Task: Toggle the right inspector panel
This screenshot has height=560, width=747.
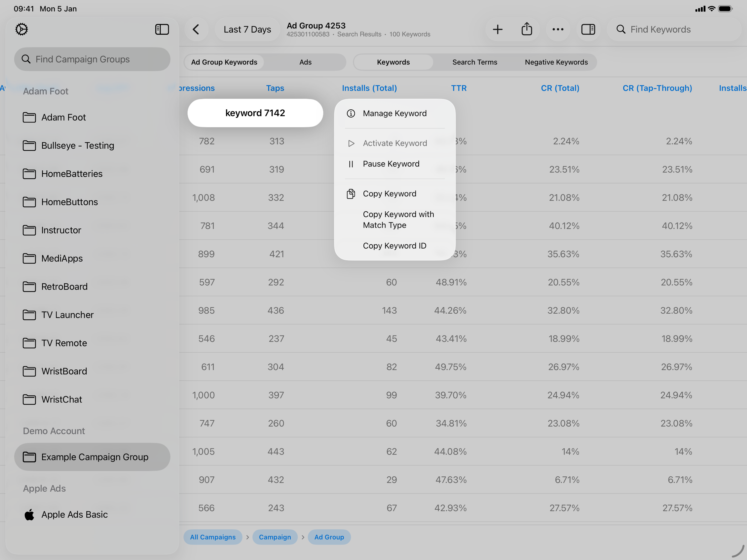Action: 588,29
